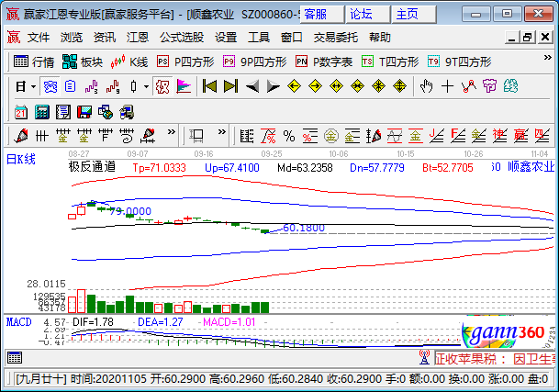Switch to the K线 candlestick chart
Image resolution: width=559 pixels, height=392 pixels.
click(x=129, y=62)
